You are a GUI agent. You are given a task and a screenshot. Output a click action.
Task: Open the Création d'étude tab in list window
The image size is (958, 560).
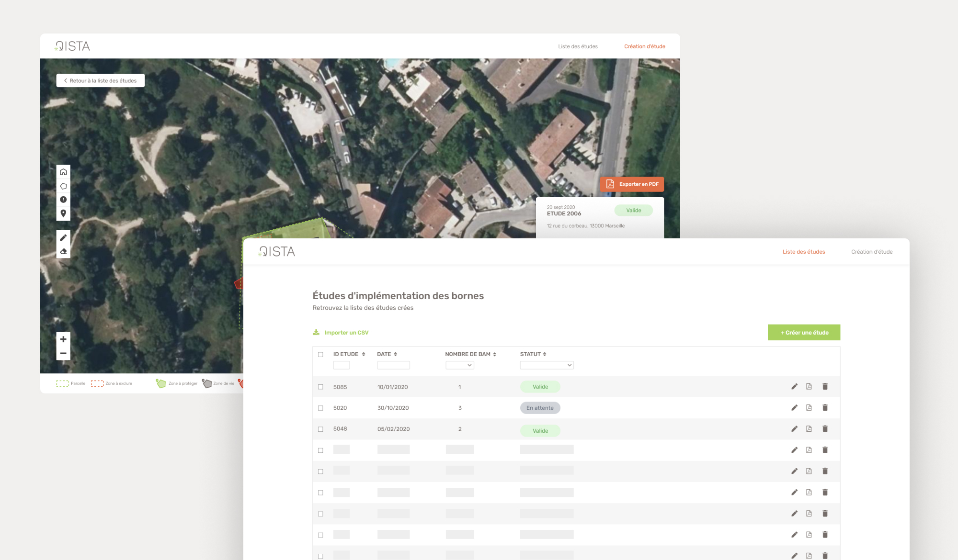pyautogui.click(x=871, y=252)
